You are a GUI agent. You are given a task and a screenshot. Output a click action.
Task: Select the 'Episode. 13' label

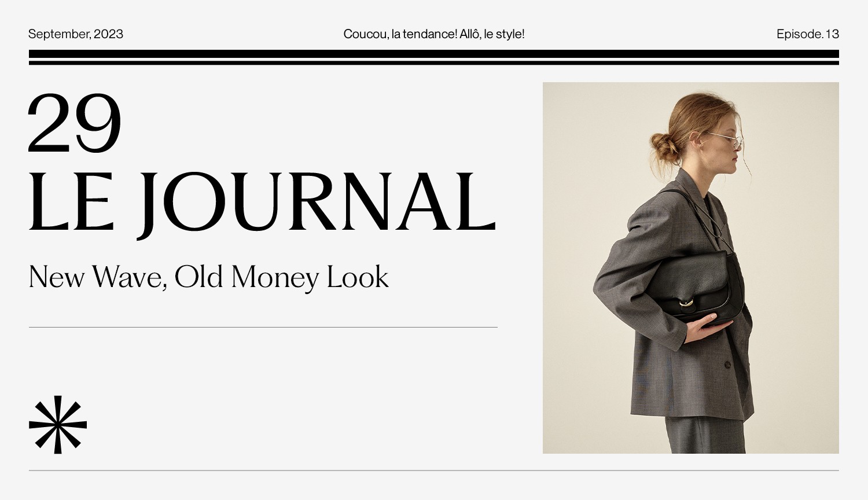(x=808, y=34)
